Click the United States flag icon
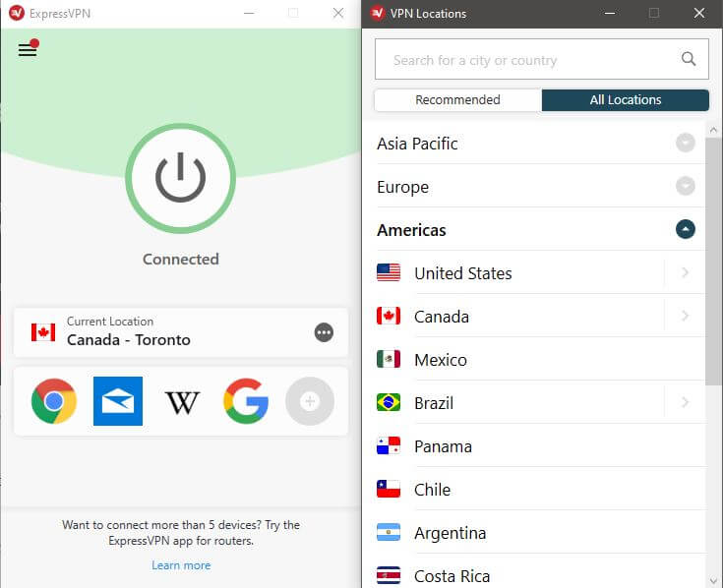This screenshot has height=588, width=723. point(389,272)
